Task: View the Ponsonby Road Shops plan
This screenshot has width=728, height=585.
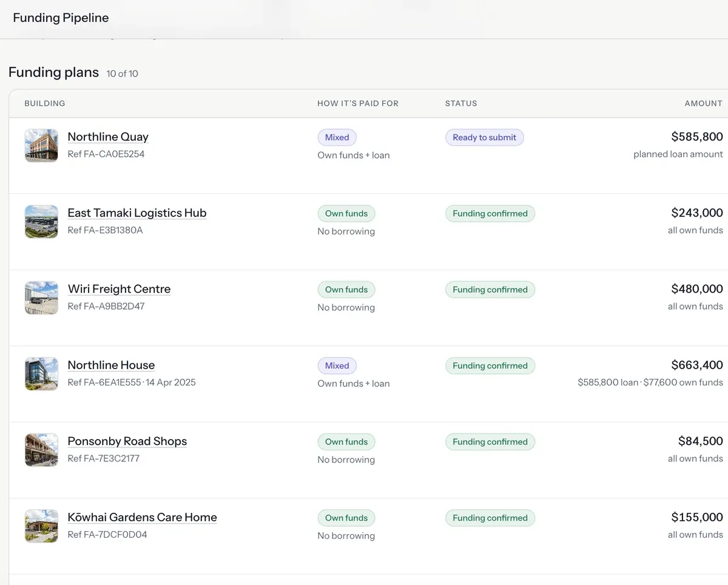Action: point(127,441)
